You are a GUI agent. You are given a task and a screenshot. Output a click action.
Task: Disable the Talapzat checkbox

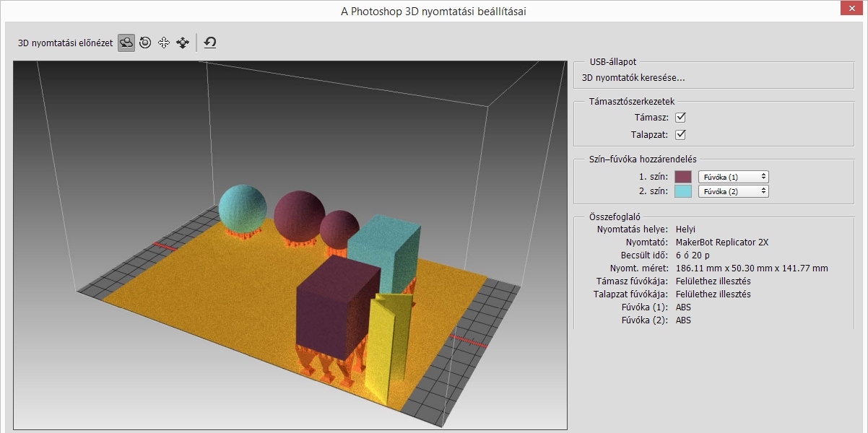point(680,134)
